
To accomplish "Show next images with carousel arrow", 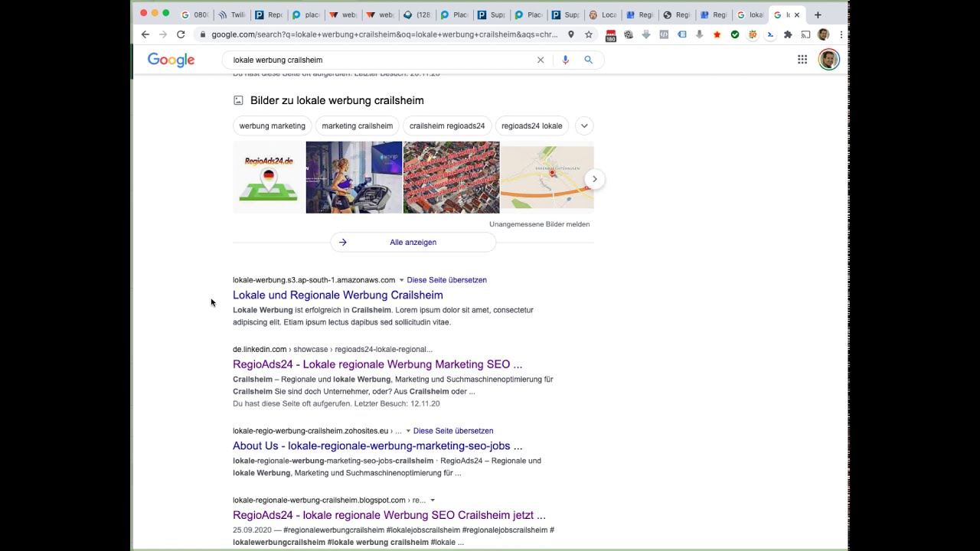I will 595,179.
